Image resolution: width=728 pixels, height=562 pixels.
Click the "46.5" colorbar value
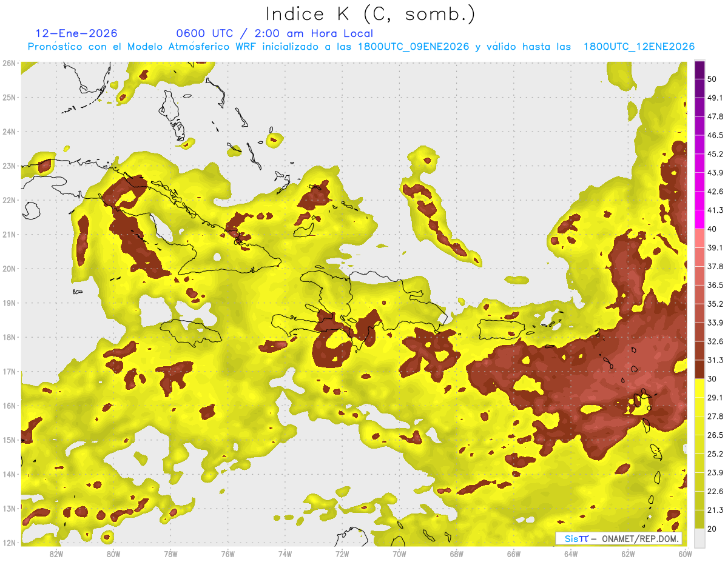[715, 136]
